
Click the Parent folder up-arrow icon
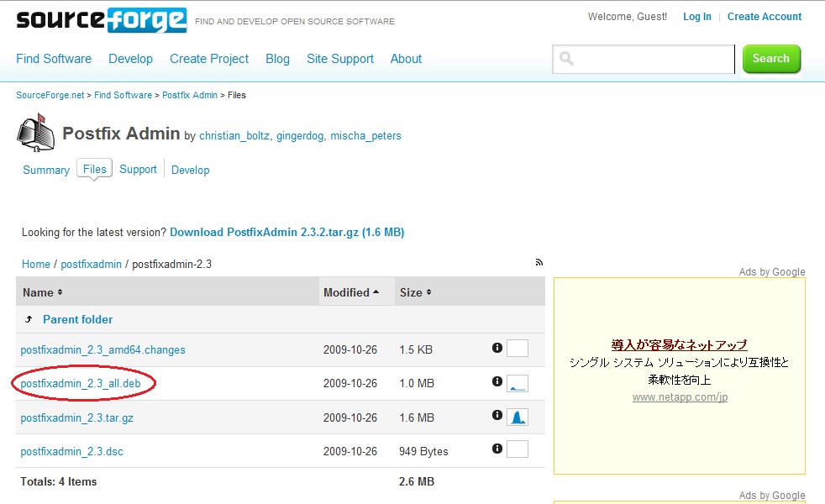29,319
